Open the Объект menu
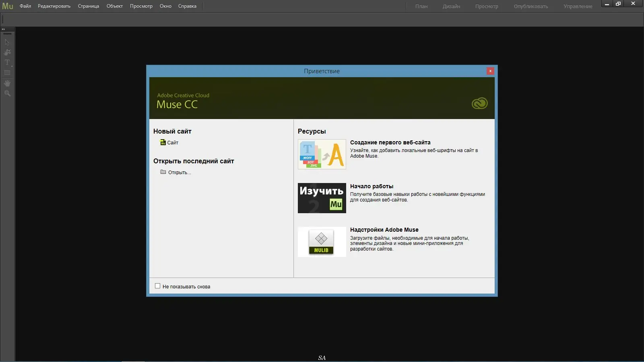 (114, 6)
